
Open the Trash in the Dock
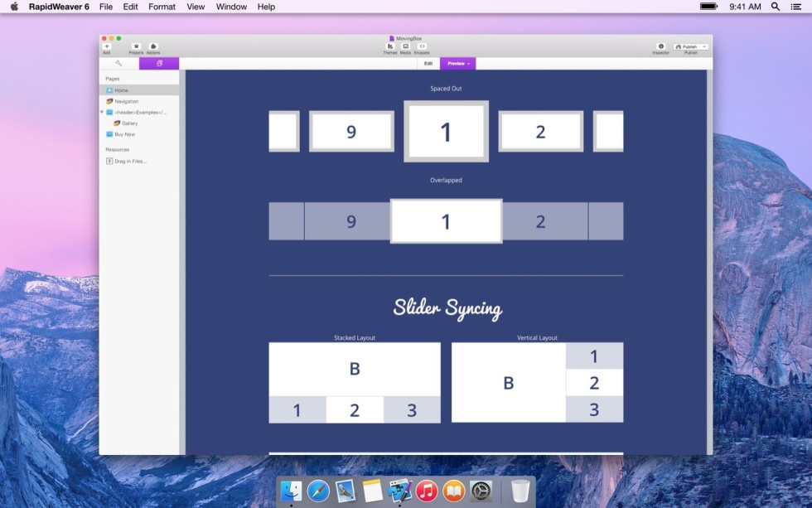(520, 491)
